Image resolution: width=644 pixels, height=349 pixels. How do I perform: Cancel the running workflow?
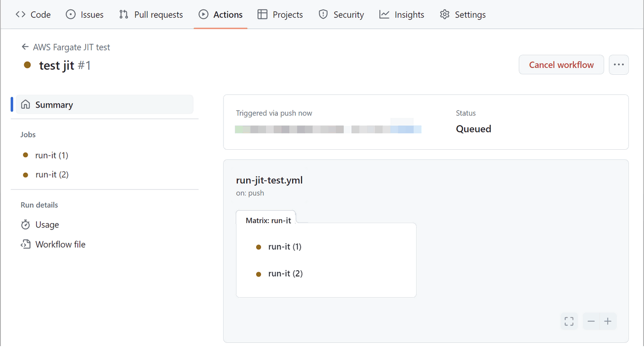coord(561,65)
